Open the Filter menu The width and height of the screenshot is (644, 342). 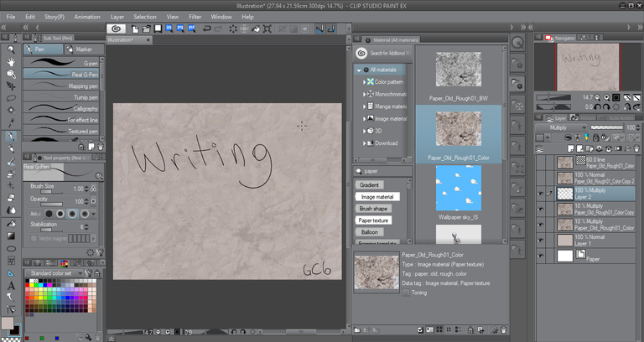coord(195,17)
